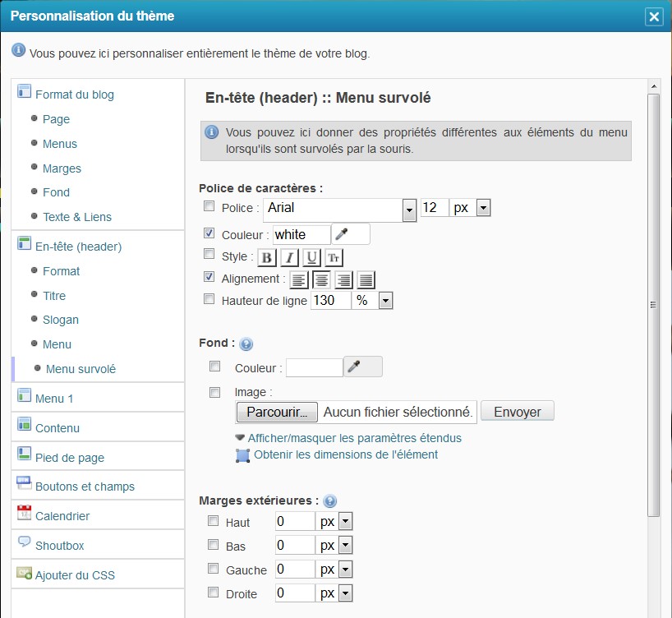Open the line height percent unit dropdown

point(385,301)
